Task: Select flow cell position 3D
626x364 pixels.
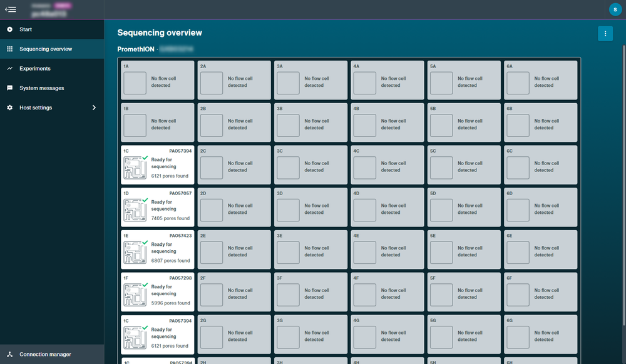Action: point(310,207)
